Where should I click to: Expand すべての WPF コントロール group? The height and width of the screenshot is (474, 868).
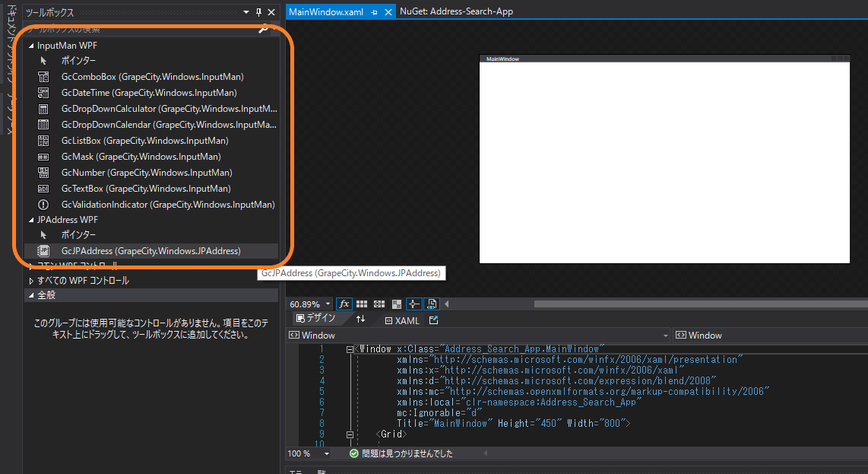pos(31,281)
